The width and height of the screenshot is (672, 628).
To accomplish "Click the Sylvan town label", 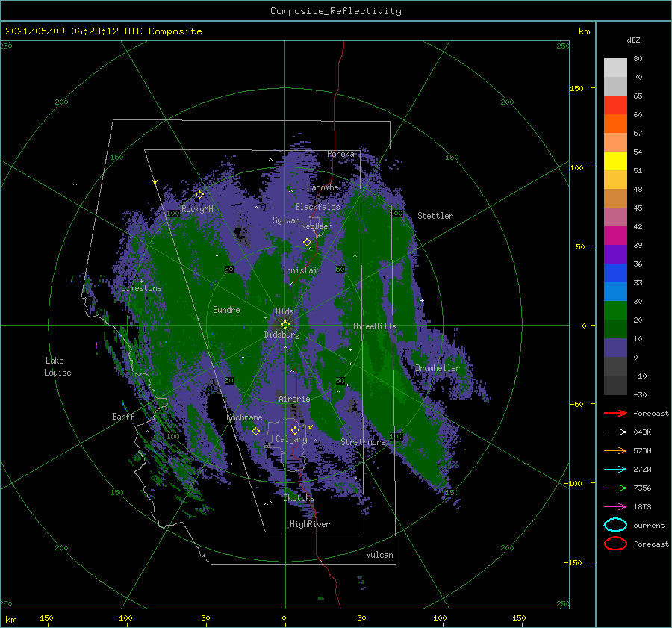I will 286,220.
